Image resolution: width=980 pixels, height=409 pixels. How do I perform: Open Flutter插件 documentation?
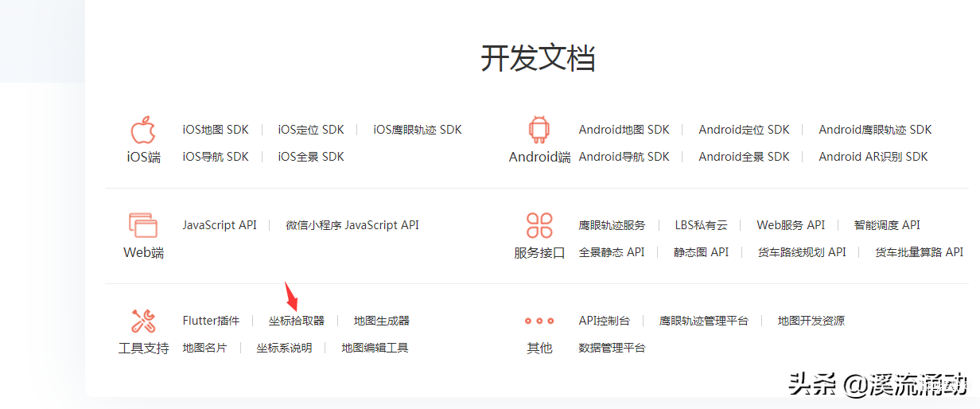tap(211, 321)
